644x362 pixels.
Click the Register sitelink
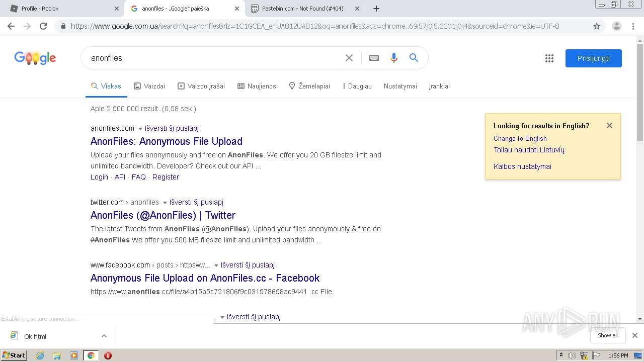coord(166,177)
